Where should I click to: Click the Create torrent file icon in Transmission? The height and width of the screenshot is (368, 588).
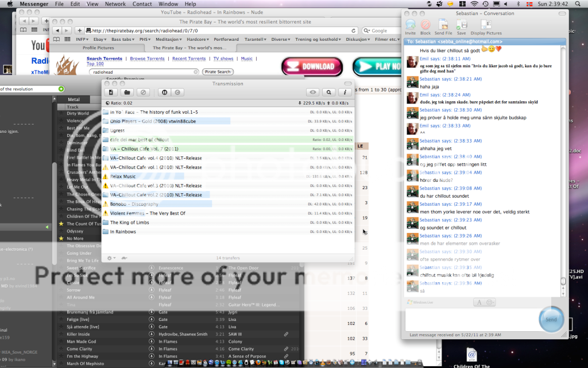(x=111, y=92)
